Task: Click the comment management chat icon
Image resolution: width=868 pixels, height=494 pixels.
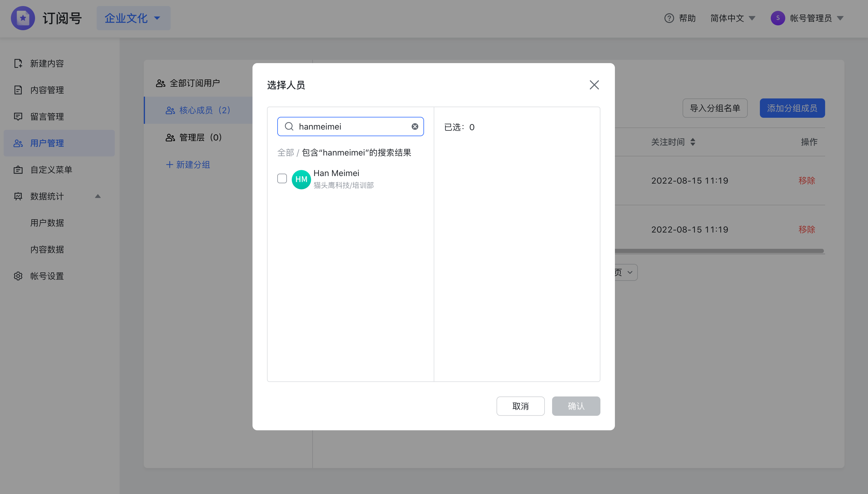Action: 18,116
